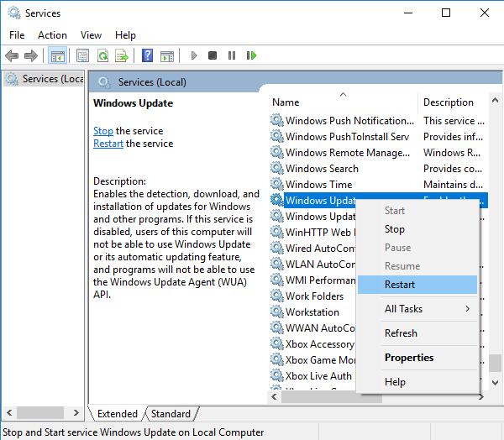Open the Help menu in menu bar
Image resolution: width=504 pixels, height=440 pixels.
[125, 35]
